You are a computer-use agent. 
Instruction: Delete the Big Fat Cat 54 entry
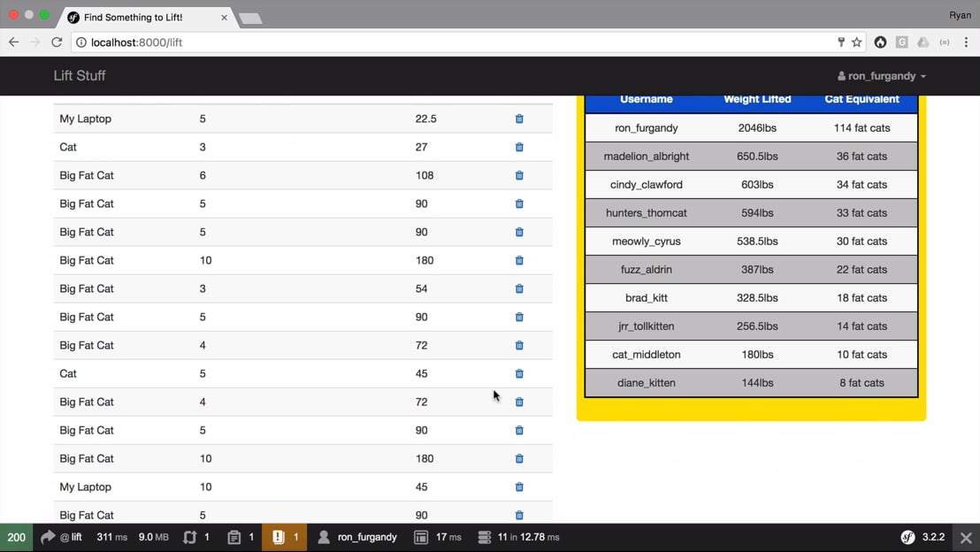coord(519,288)
